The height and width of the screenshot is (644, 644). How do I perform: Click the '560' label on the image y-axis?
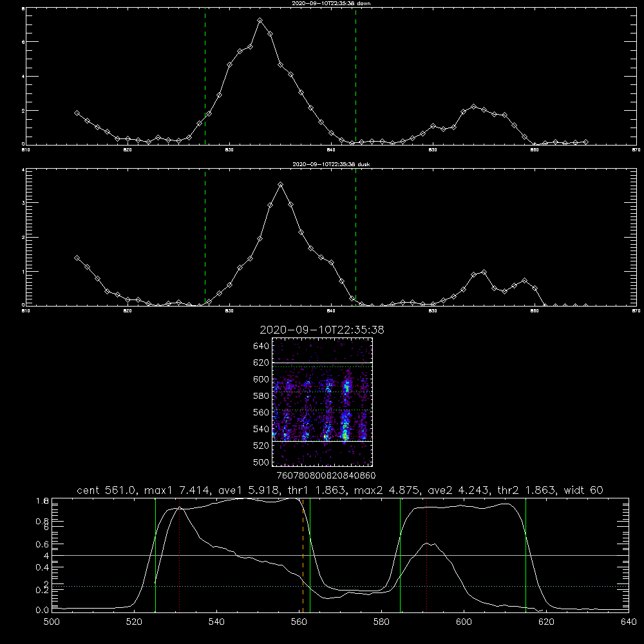tap(261, 412)
